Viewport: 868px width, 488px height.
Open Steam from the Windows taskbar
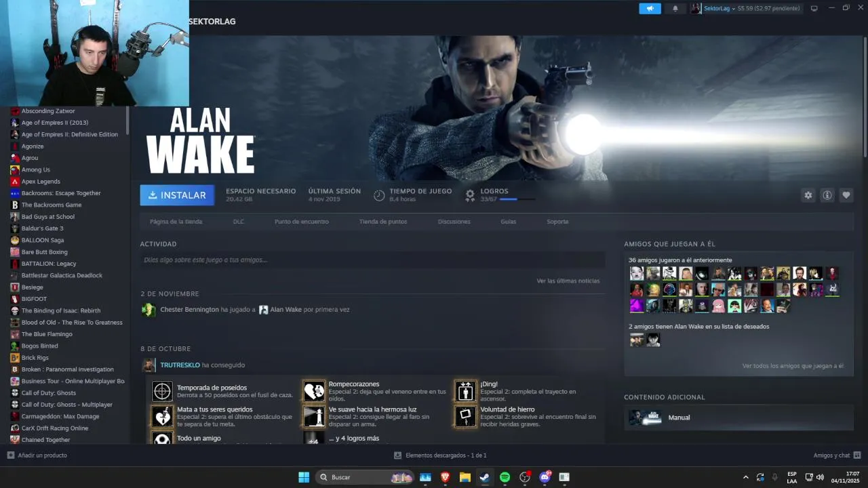[484, 477]
